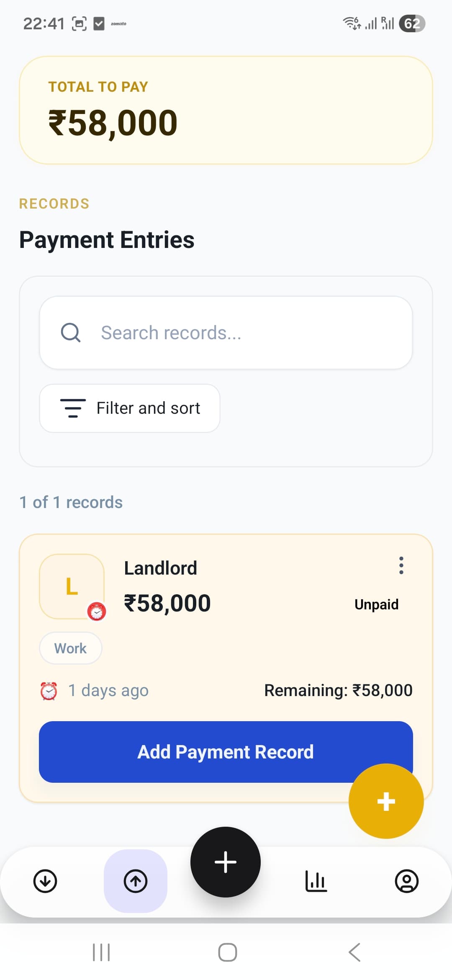Viewport: 452px width, 980px height.
Task: Tap the search magnifier icon
Action: 71,333
